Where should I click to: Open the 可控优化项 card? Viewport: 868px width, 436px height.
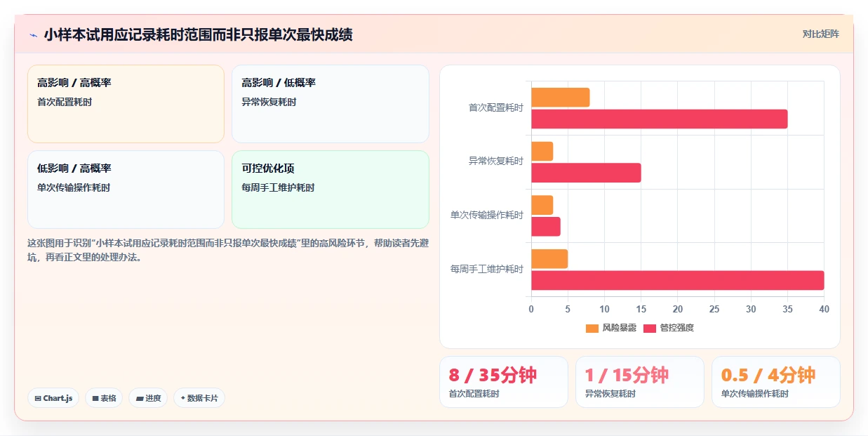point(330,190)
